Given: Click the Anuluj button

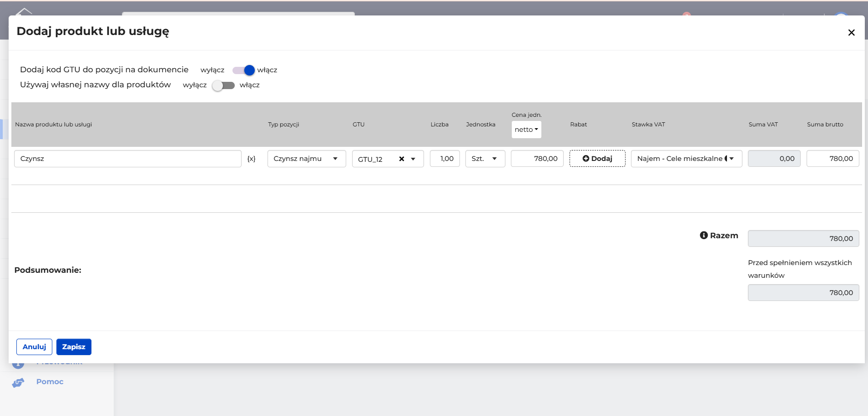Looking at the screenshot, I should [34, 347].
